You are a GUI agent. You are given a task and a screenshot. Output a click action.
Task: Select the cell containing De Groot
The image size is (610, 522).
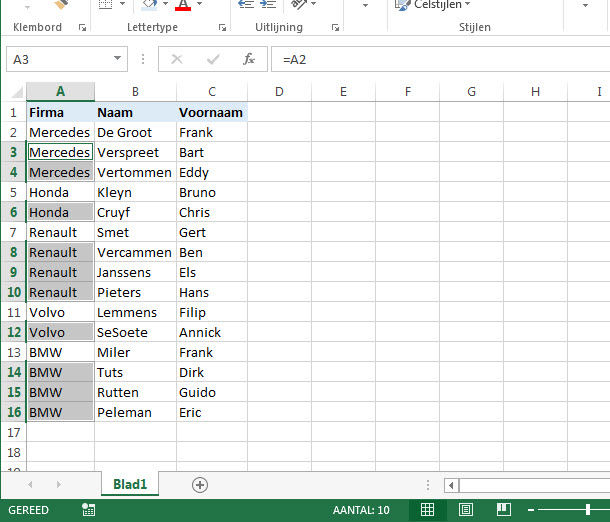click(135, 133)
